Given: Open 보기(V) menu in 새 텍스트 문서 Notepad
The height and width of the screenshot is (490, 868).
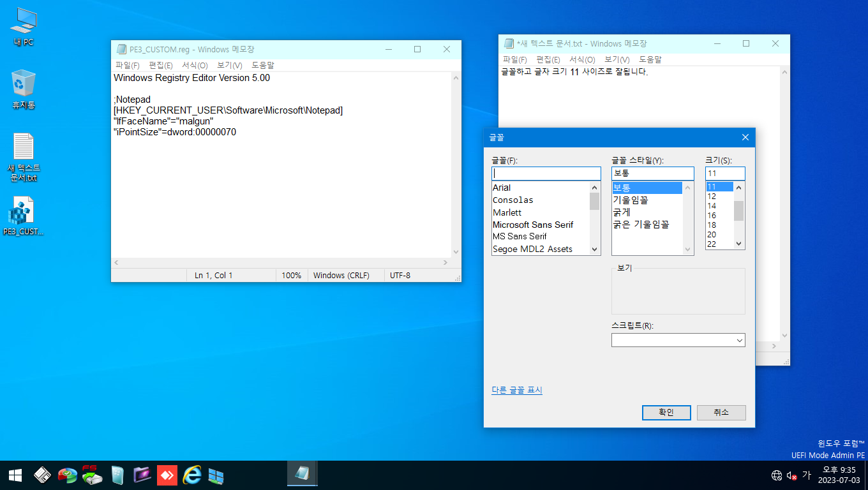Looking at the screenshot, I should [x=617, y=59].
